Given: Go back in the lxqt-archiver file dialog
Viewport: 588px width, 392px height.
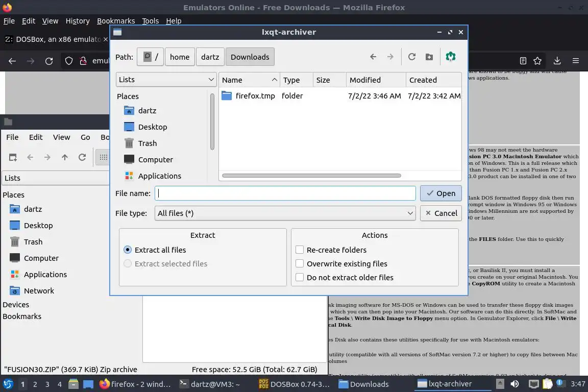Looking at the screenshot, I should point(373,57).
